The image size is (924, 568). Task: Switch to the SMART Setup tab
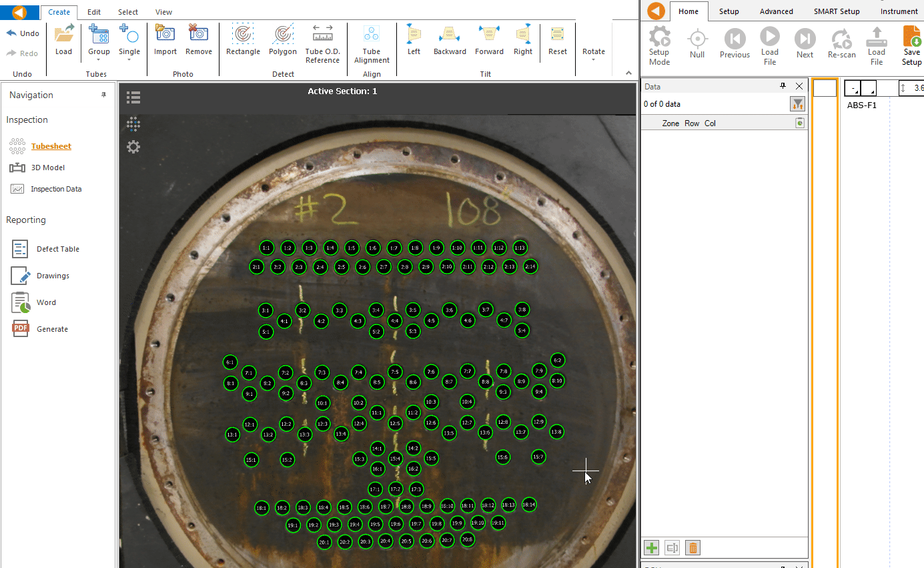(x=836, y=11)
